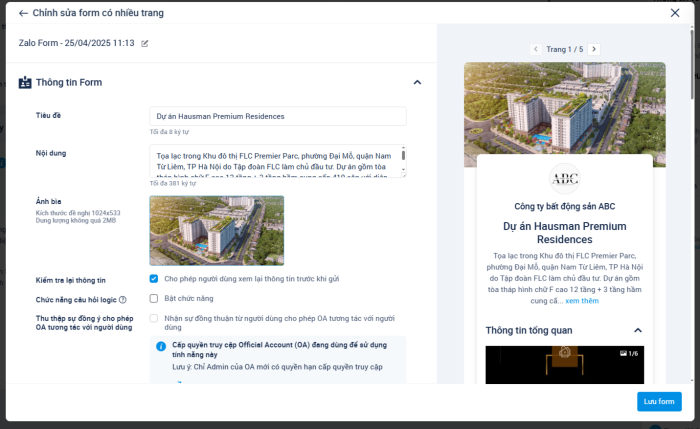The height and width of the screenshot is (429, 700).
Task: Click the dark gallery image in preview
Action: click(x=565, y=365)
